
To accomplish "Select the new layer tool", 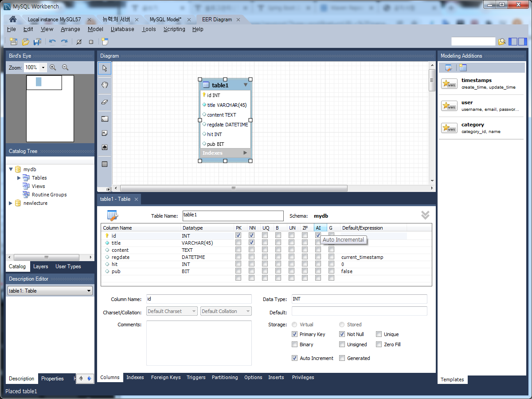I will pos(105,119).
